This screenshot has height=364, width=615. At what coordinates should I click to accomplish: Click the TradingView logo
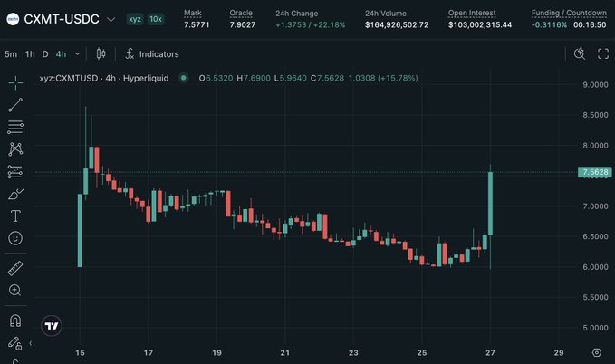point(52,326)
